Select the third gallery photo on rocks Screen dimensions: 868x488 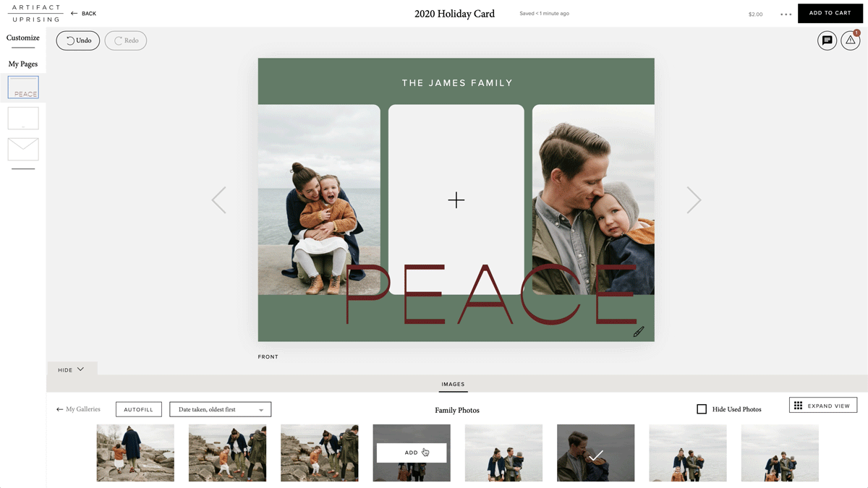319,453
